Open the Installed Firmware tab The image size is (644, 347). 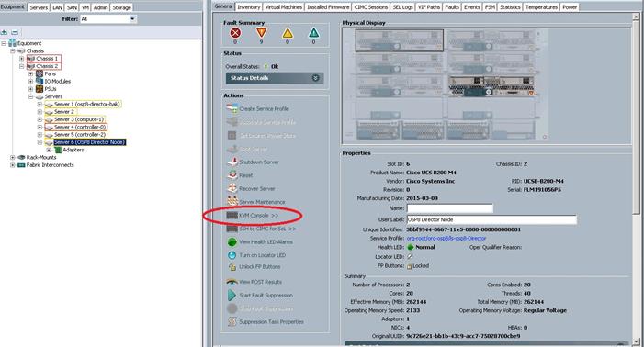[x=328, y=7]
